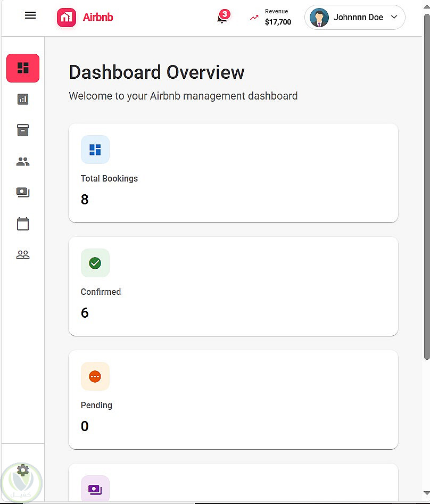Expand the Johnnnn Doe user dropdown
430x504 pixels.
(394, 17)
